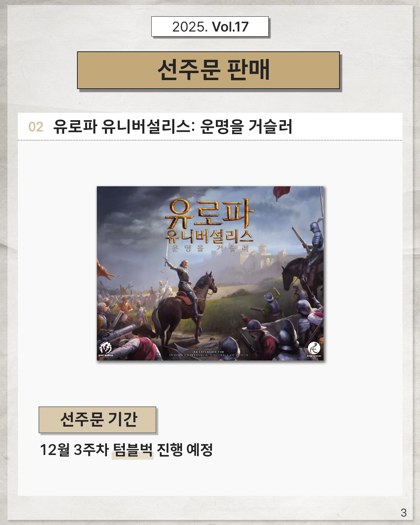Click the 선주문 판매 banner
Image resolution: width=420 pixels, height=525 pixels.
pos(208,70)
